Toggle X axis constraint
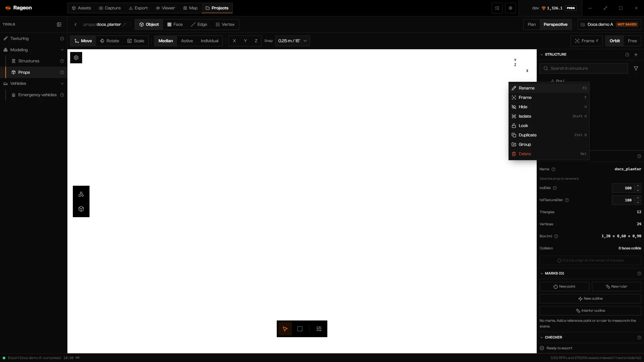The width and height of the screenshot is (644, 362). pyautogui.click(x=234, y=41)
